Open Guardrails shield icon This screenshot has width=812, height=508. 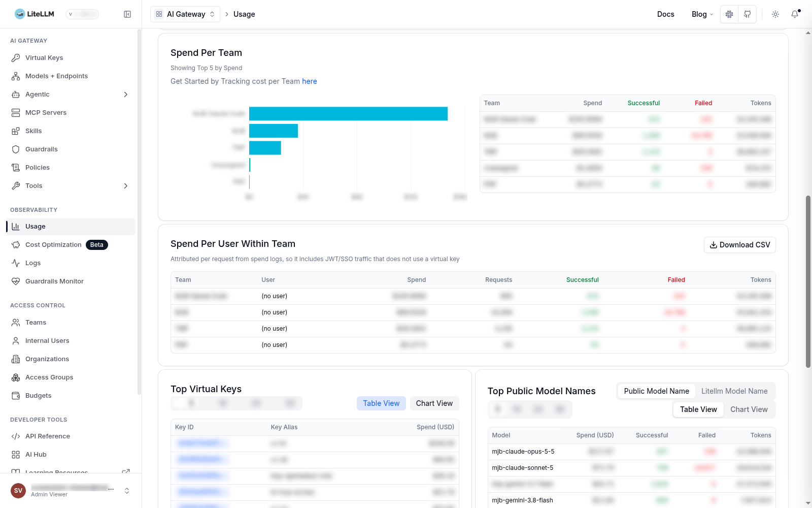tap(16, 149)
